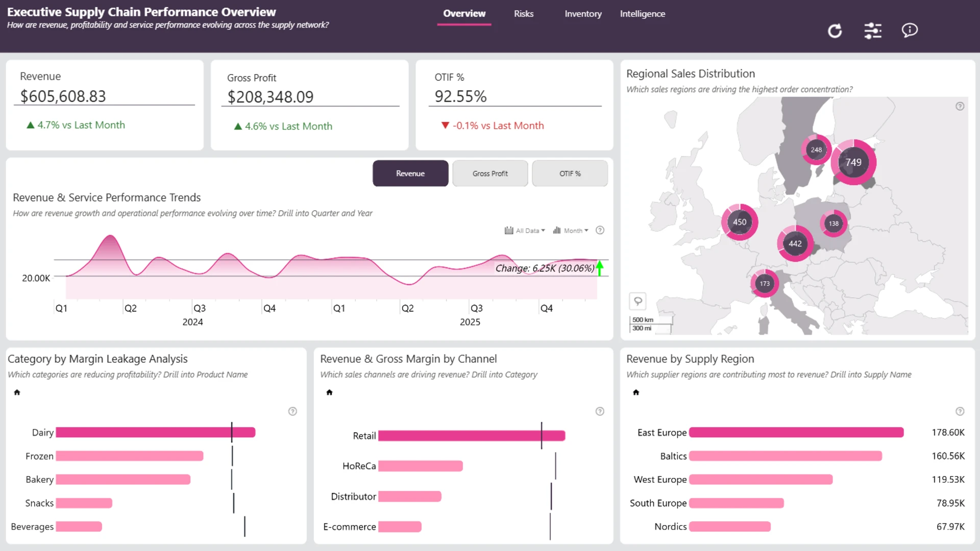Click the 442 map cluster bubble
Viewport: 980px width, 551px height.
coord(795,243)
